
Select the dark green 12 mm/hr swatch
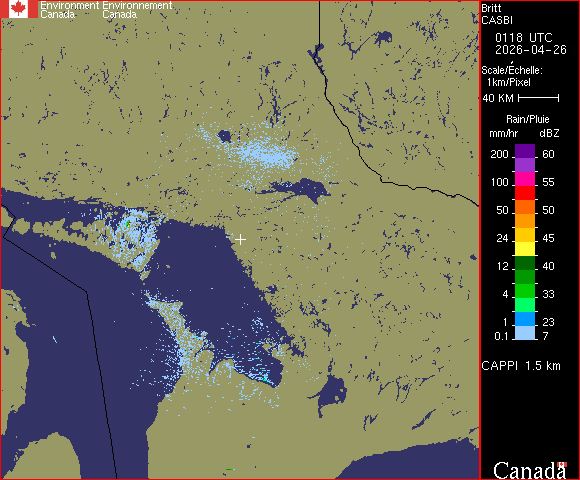pyautogui.click(x=525, y=263)
